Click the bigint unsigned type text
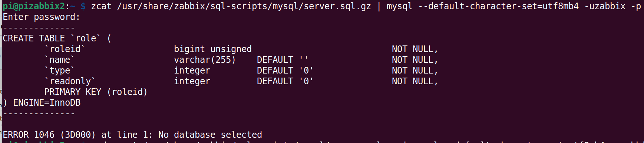644x143 pixels. tap(213, 49)
